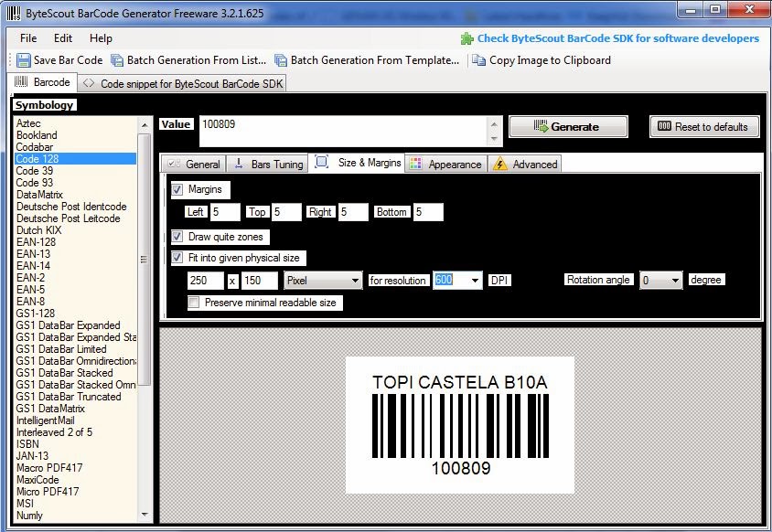Click the General tab checkmark icon
The width and height of the screenshot is (772, 532).
point(173,164)
